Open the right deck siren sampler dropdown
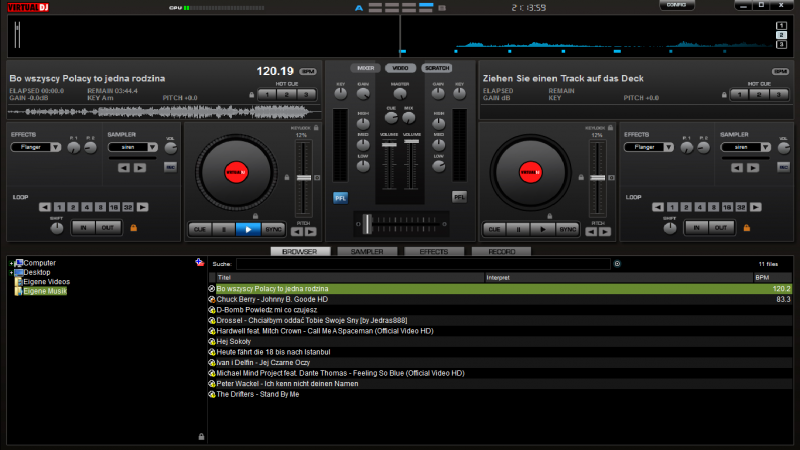 (746, 147)
